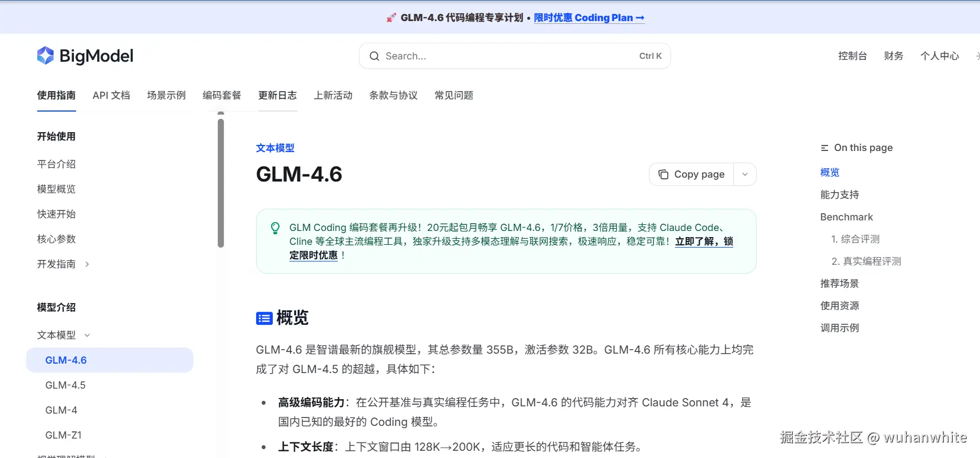
Task: Select GLM-Z1 in the sidebar
Action: tap(64, 435)
